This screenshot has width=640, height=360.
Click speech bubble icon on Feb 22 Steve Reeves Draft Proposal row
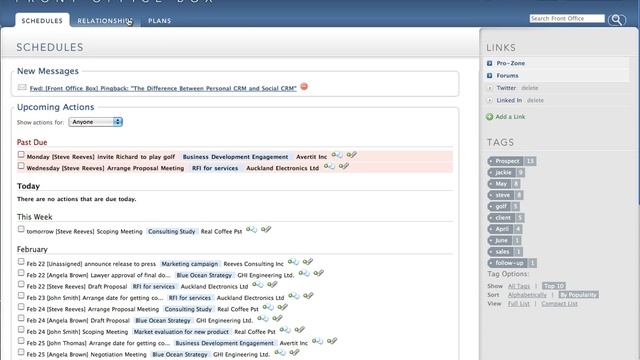tap(258, 285)
